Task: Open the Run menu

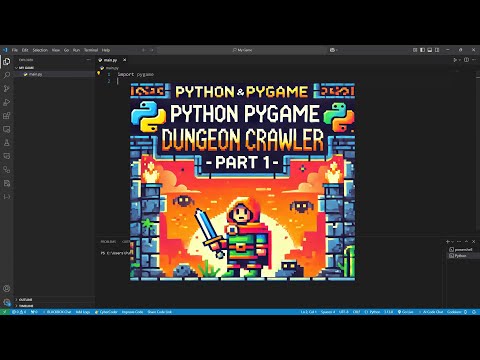Action: click(x=76, y=50)
